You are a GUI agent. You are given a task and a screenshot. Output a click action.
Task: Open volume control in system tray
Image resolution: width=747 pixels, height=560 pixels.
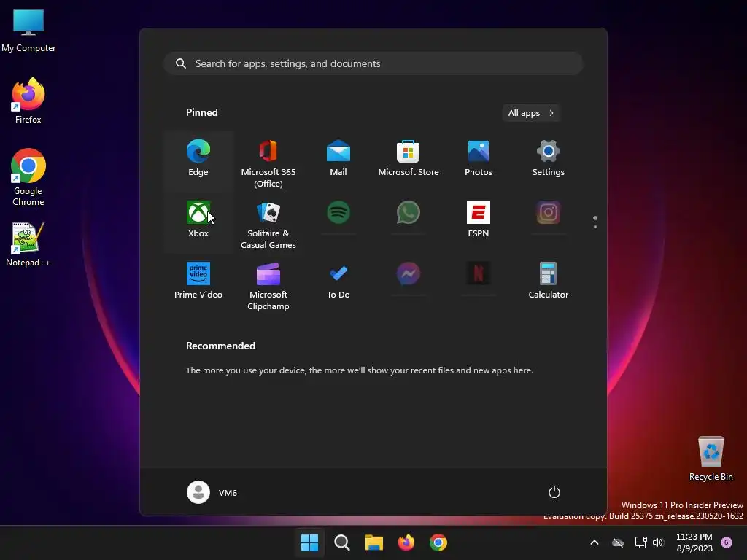[x=658, y=542]
